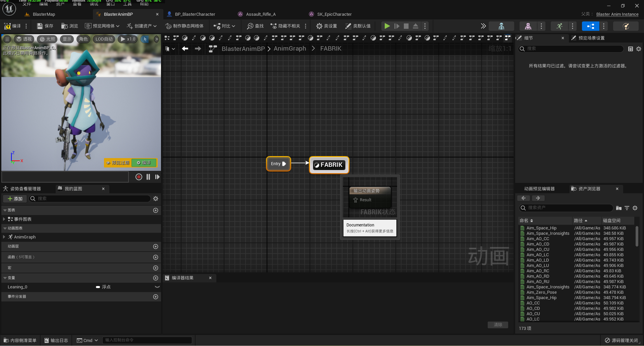Open parent class Blaster Anim Instance link
Screen dimensions: 644x346
pyautogui.click(x=617, y=14)
